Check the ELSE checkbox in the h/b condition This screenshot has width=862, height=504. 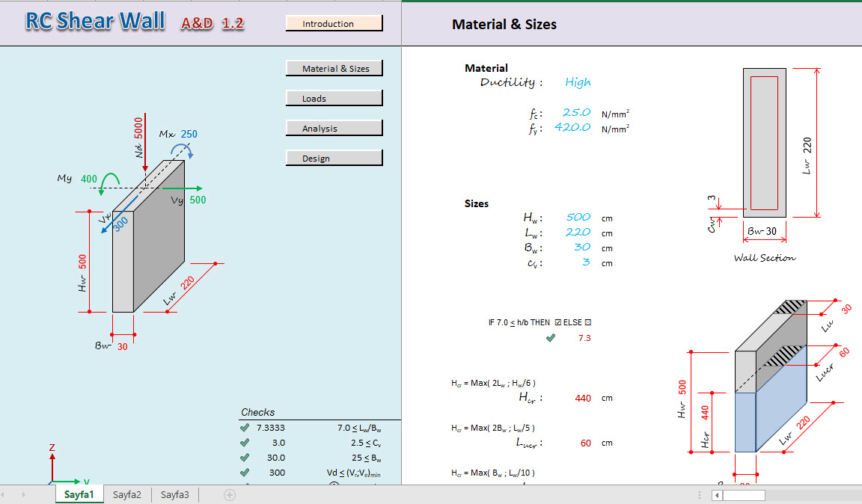(x=590, y=322)
